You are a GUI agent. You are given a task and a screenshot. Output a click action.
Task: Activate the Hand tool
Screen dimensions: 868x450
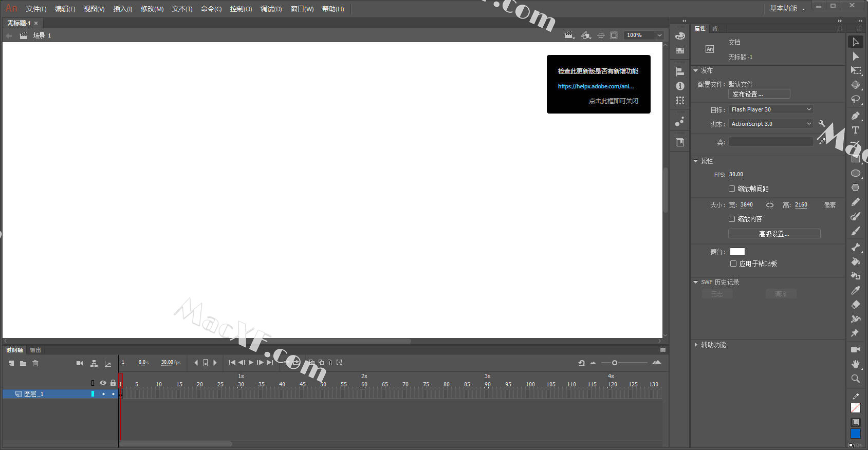tap(856, 364)
